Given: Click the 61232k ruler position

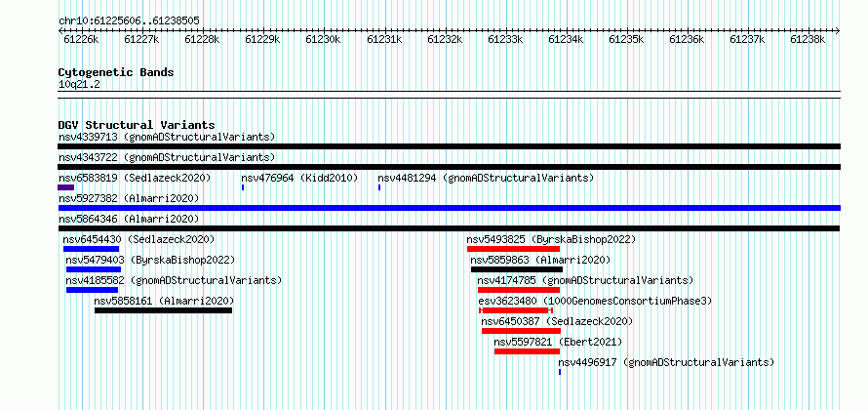Looking at the screenshot, I should tap(445, 39).
